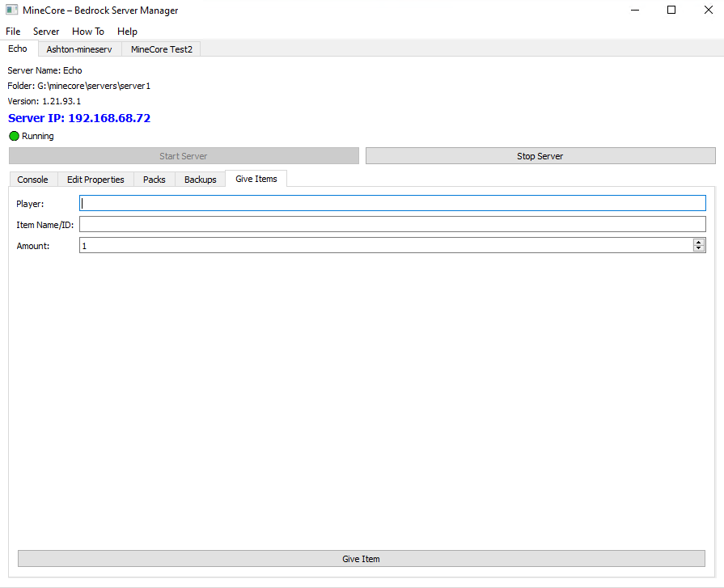The image size is (724, 588).
Task: Open the Server menu
Action: pyautogui.click(x=46, y=32)
